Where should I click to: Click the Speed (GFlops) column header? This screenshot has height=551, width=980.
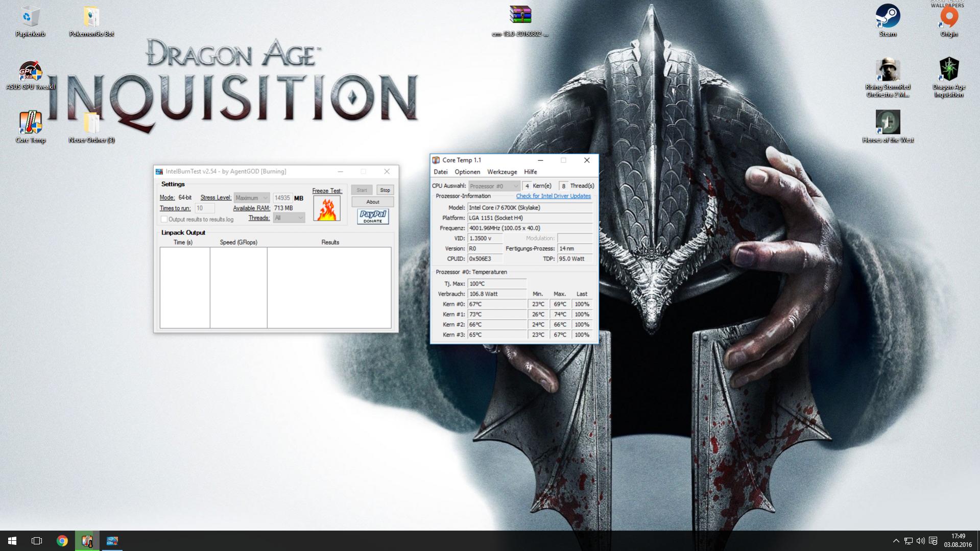click(238, 243)
